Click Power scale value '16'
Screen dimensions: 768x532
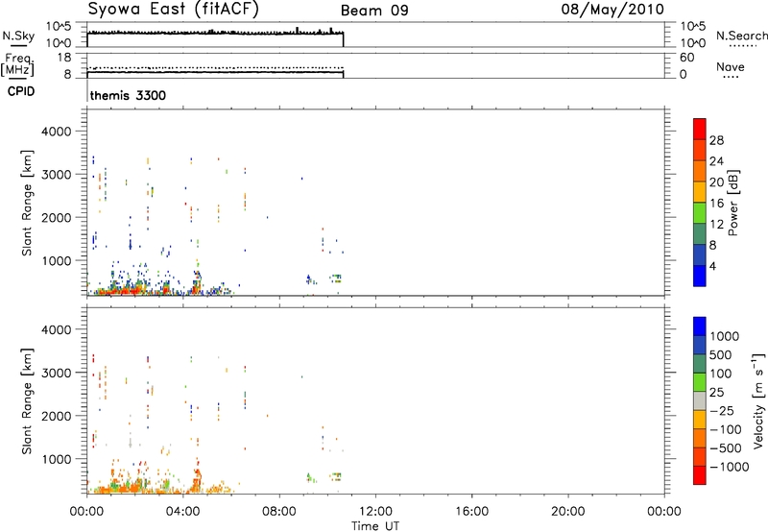[x=716, y=204]
